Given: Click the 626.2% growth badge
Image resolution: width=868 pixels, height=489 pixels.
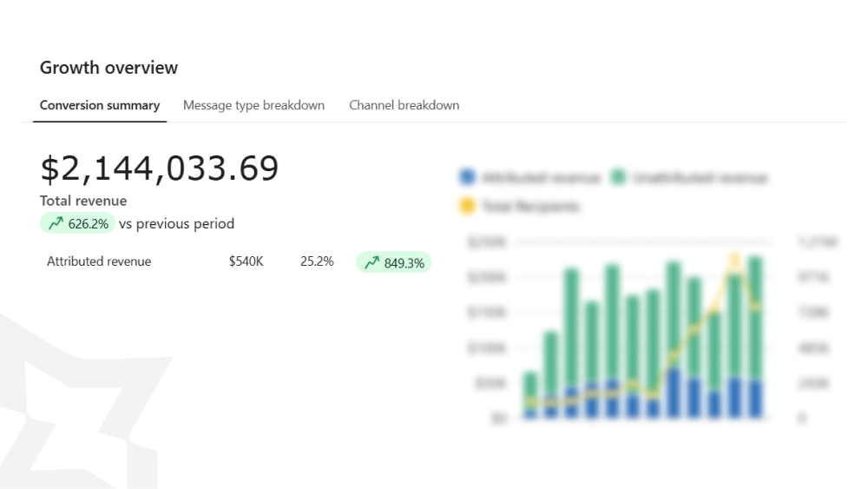Looking at the screenshot, I should (x=78, y=224).
